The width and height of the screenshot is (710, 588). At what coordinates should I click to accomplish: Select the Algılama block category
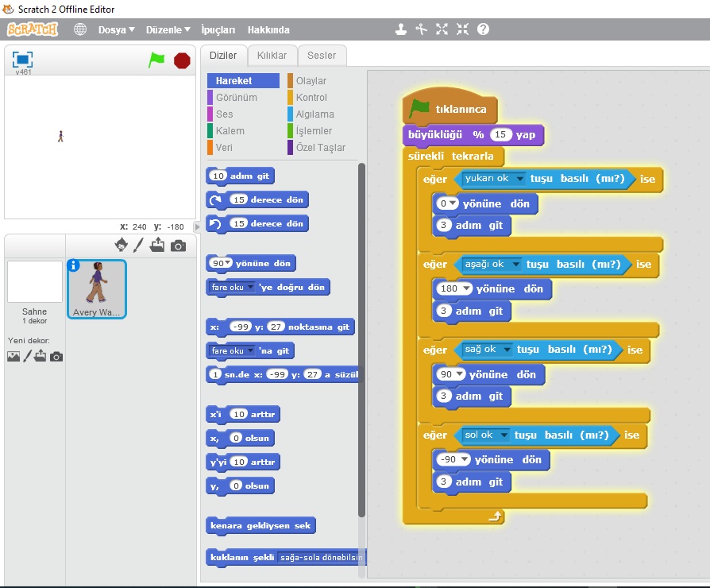[315, 114]
